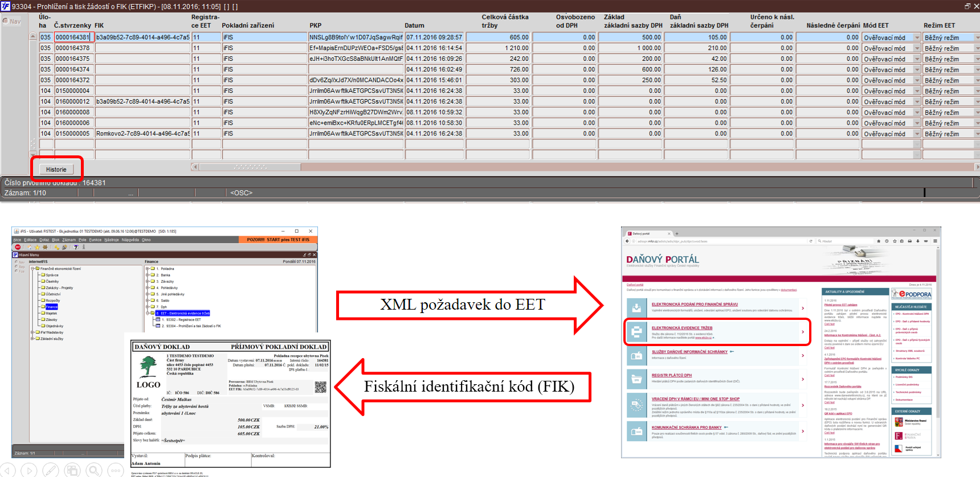Collapse the 8. EET node in Finance tree

147,313
